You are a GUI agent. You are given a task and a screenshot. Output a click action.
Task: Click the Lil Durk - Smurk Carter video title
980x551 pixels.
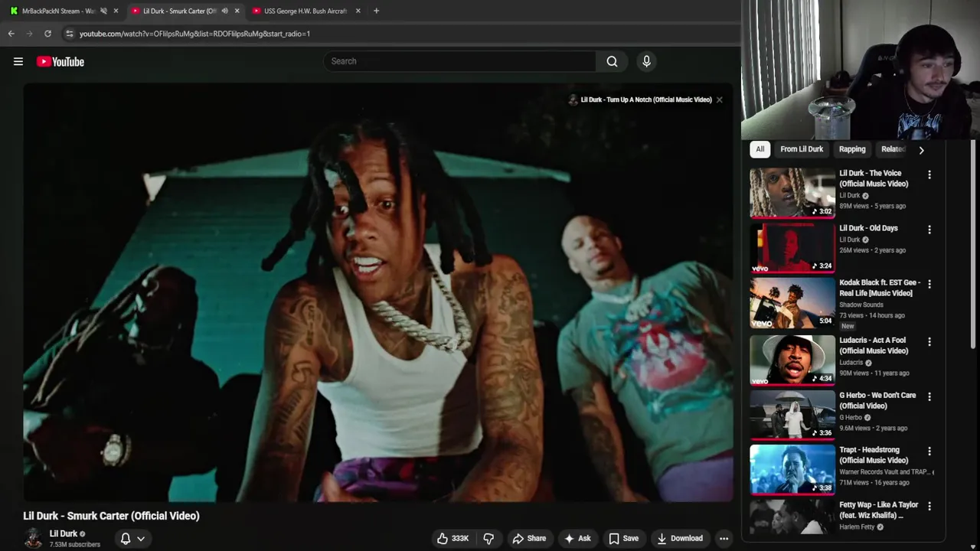point(111,516)
